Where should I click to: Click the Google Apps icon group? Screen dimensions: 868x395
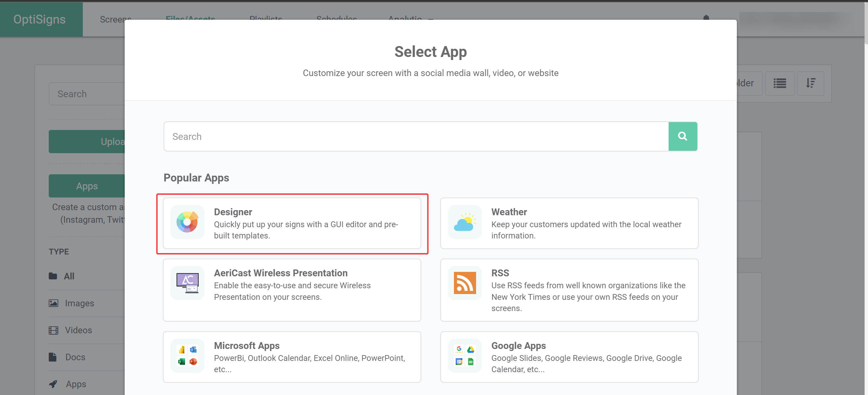pyautogui.click(x=465, y=355)
